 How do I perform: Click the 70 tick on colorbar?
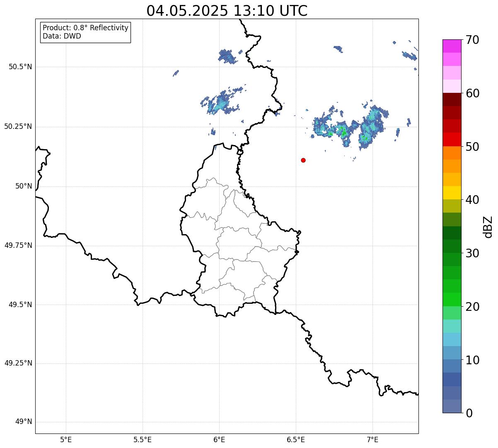tap(472, 40)
